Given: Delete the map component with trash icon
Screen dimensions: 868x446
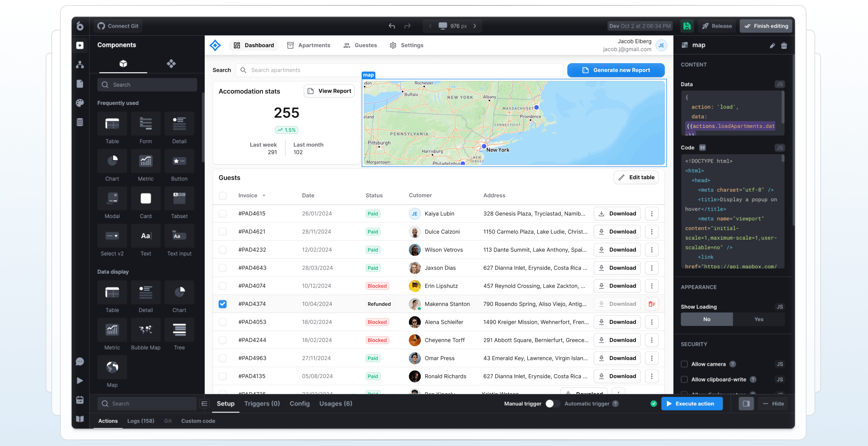Looking at the screenshot, I should click(x=784, y=46).
